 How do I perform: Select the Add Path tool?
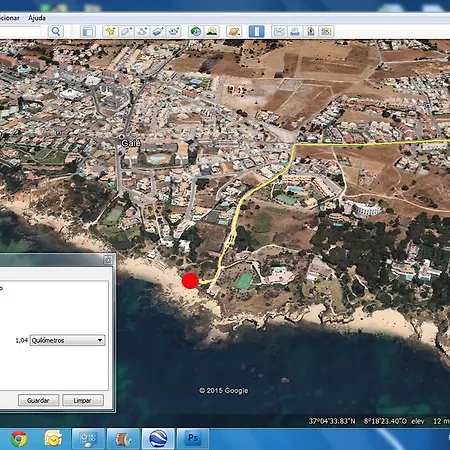(142, 32)
